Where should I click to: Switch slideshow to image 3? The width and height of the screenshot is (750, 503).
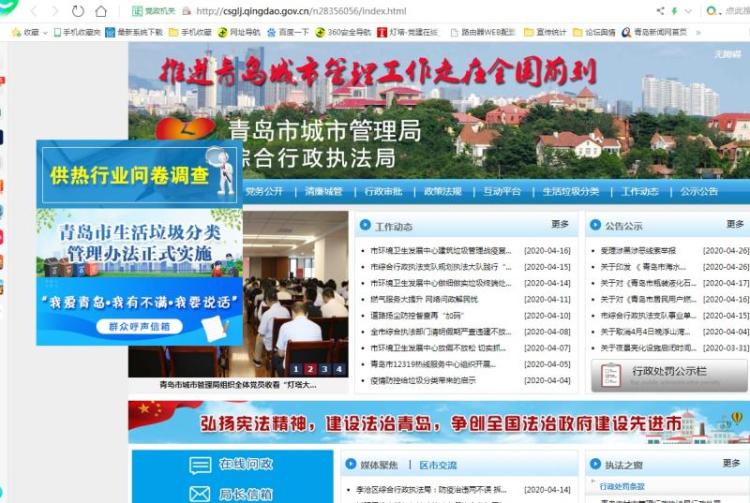(x=324, y=369)
